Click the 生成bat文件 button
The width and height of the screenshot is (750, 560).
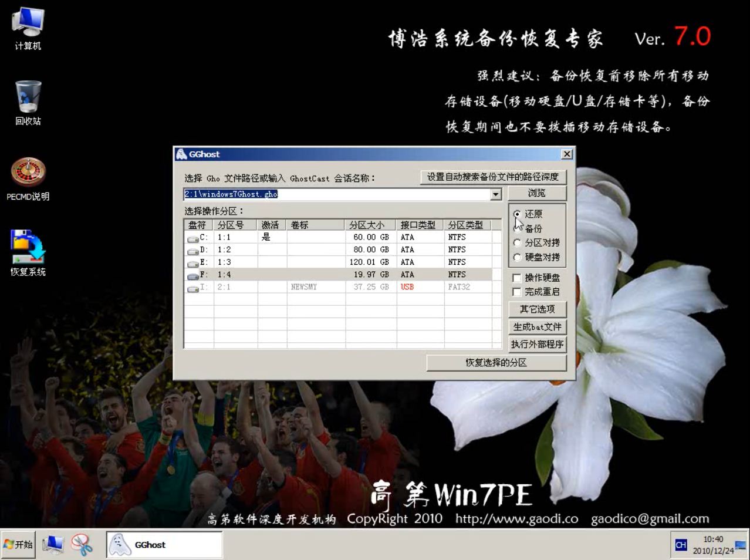(537, 326)
